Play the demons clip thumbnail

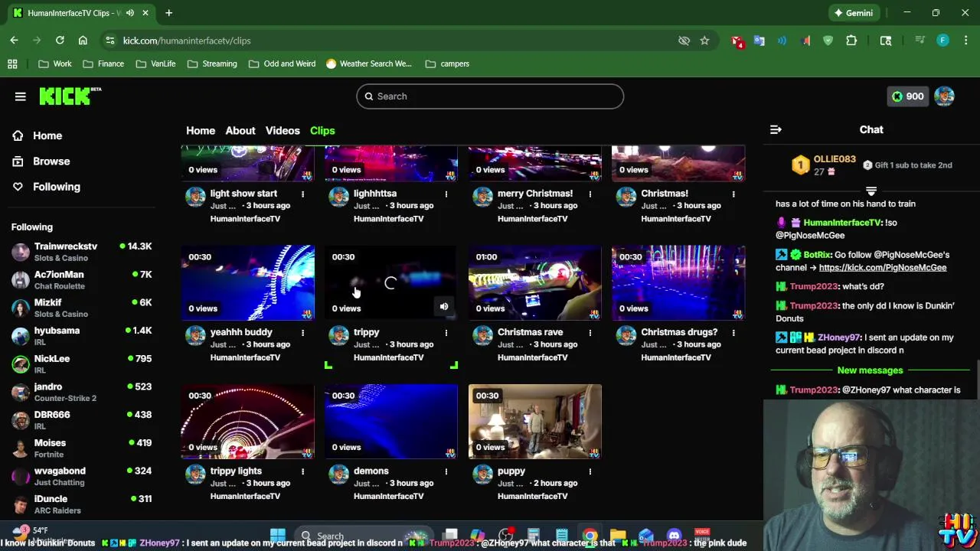[390, 421]
